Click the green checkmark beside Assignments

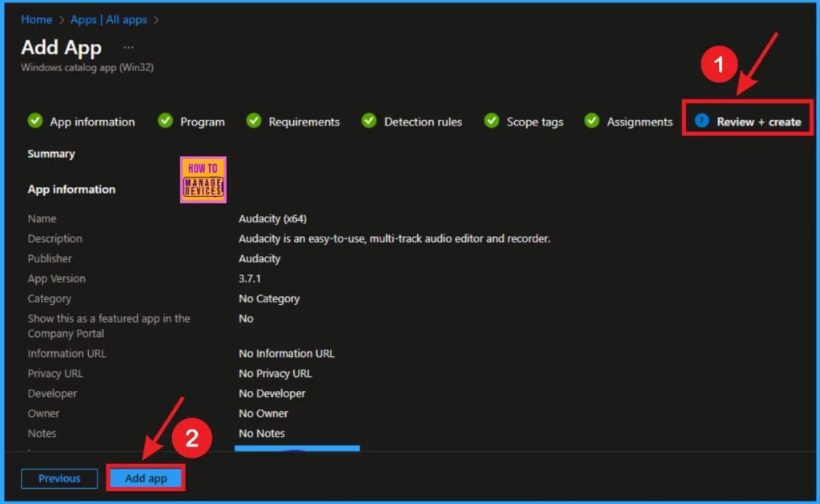click(592, 121)
